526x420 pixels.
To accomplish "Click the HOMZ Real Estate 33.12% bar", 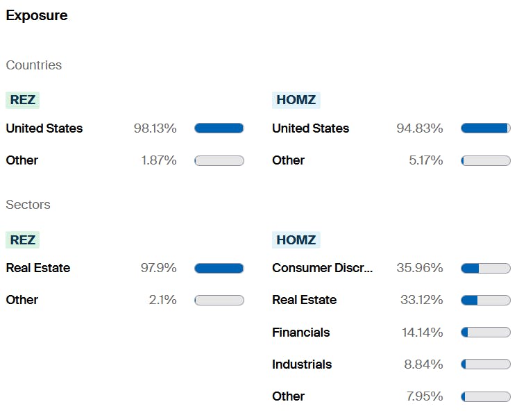I will click(x=486, y=300).
